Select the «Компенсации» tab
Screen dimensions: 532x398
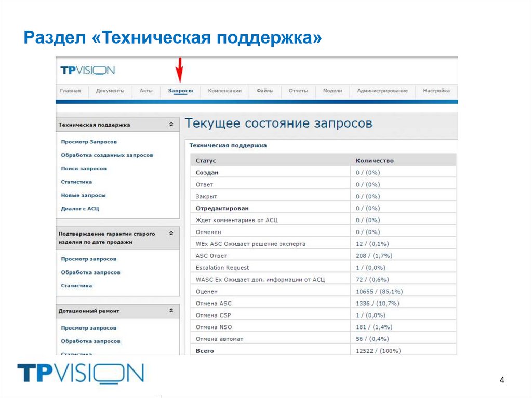224,90
